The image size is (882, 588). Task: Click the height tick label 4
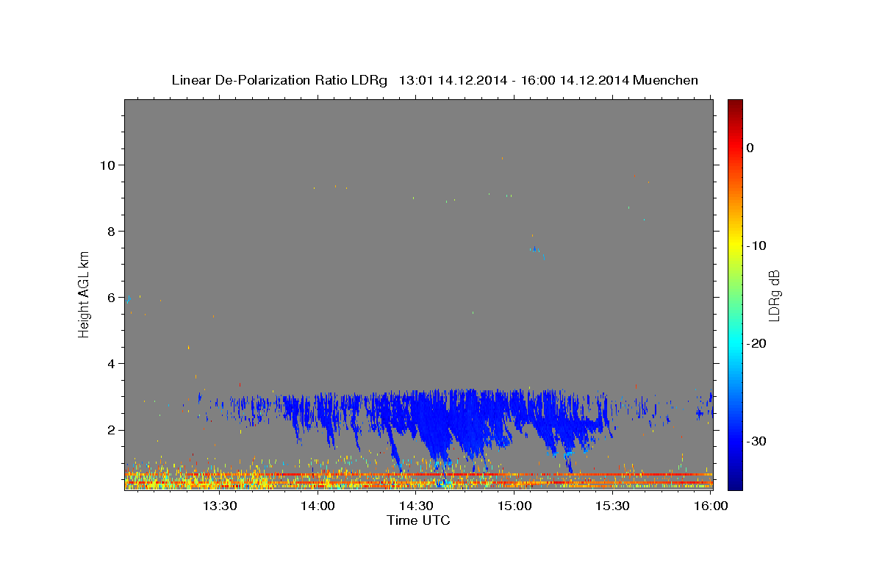point(112,363)
